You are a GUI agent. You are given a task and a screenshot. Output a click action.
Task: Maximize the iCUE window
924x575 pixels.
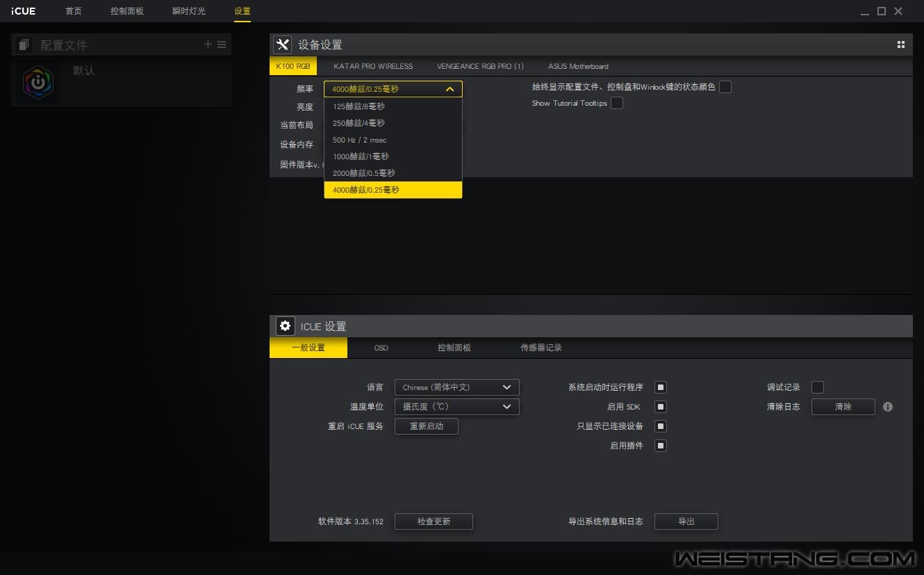tap(882, 11)
